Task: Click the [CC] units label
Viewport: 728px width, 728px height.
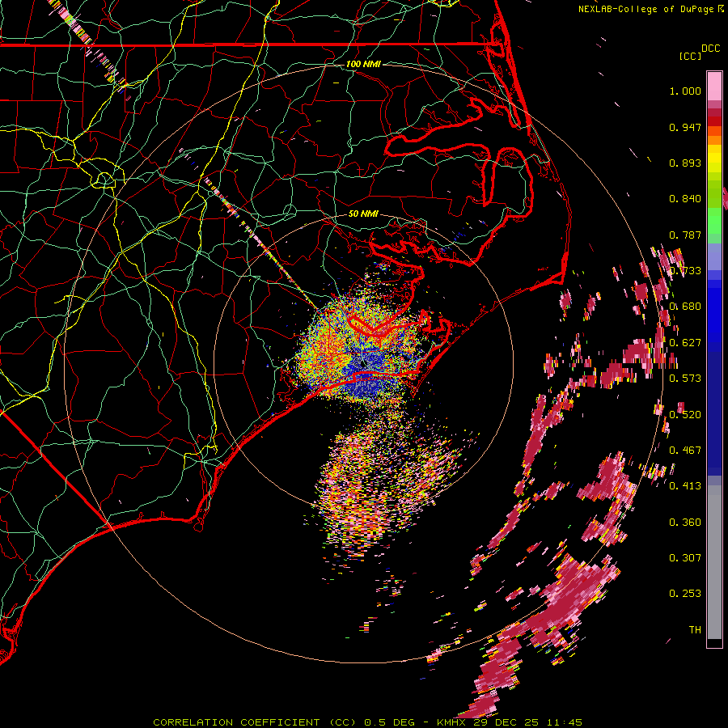Action: [691, 56]
